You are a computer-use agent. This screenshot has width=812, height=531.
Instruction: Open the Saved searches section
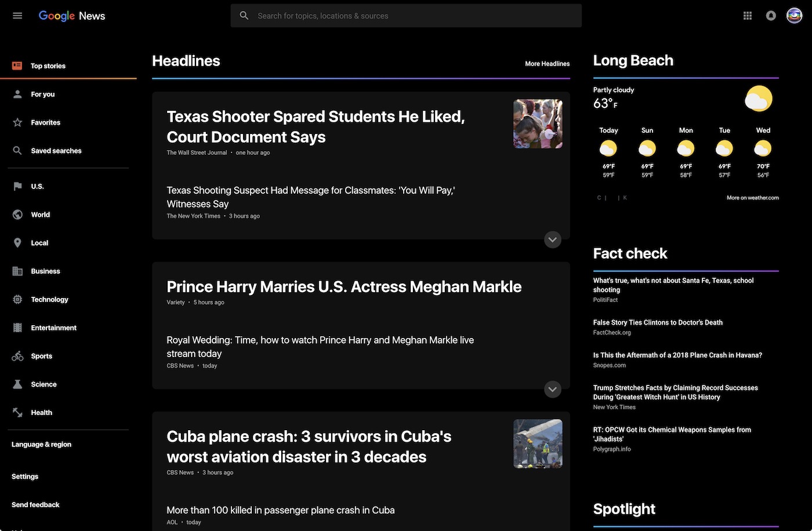56,151
